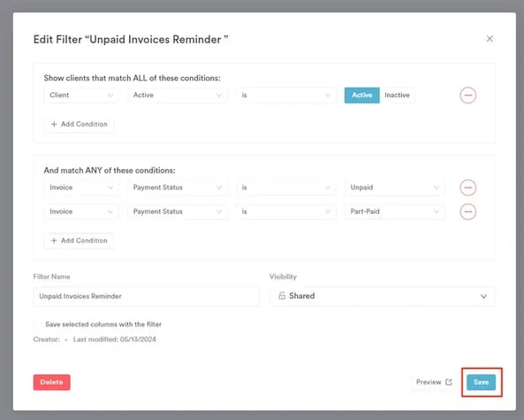
Task: Click the Preview external link icon
Action: tap(449, 382)
